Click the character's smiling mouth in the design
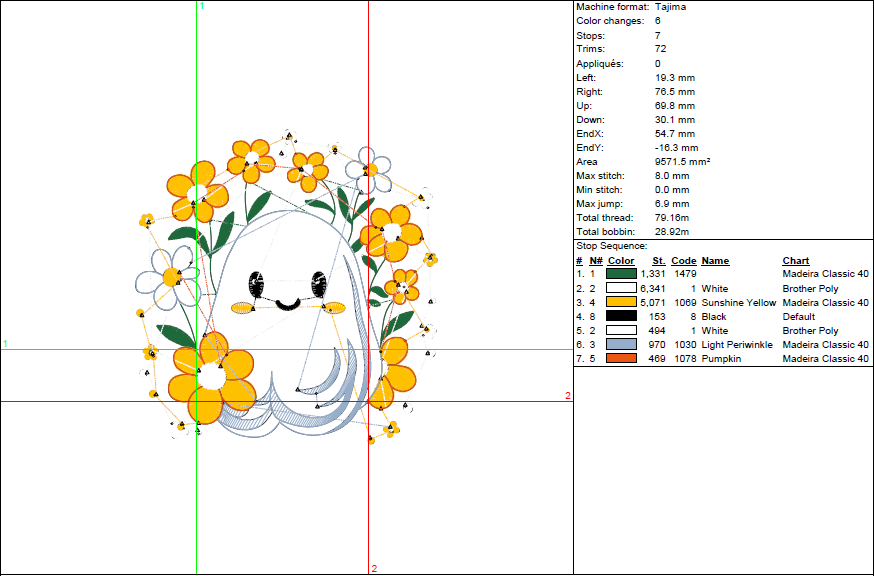Image resolution: width=874 pixels, height=576 pixels. click(288, 303)
